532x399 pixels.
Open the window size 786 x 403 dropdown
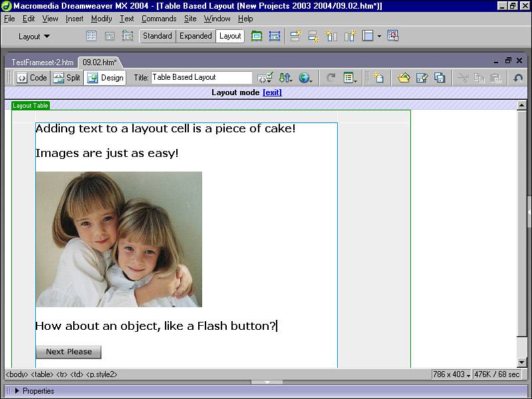[x=452, y=374]
